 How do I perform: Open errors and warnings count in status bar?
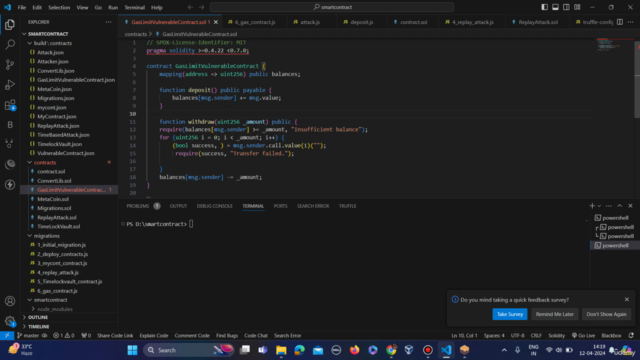click(64, 336)
